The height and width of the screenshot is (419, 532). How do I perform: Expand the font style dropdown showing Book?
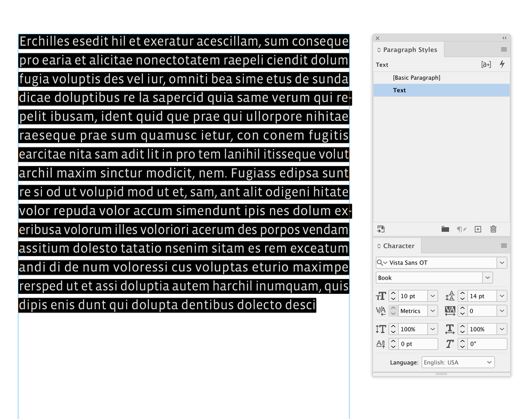(x=488, y=277)
